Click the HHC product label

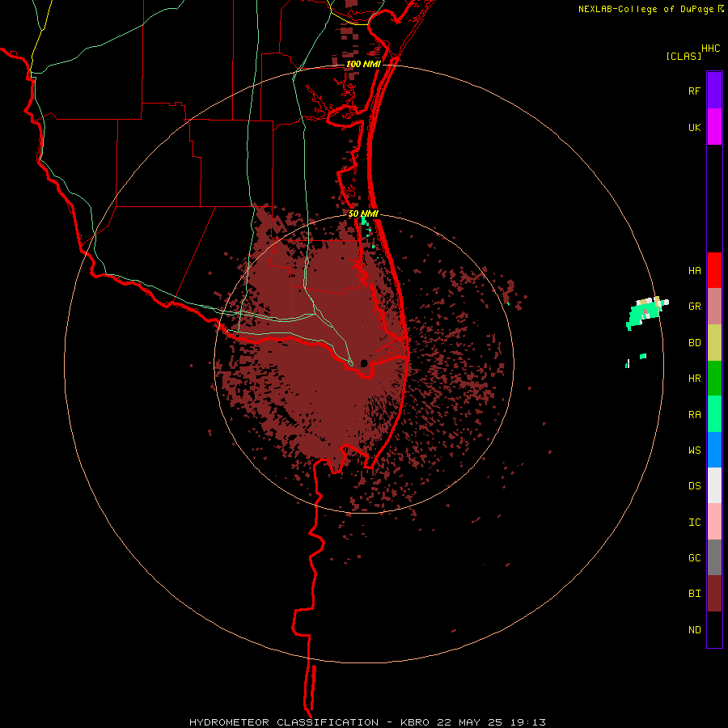click(x=710, y=49)
